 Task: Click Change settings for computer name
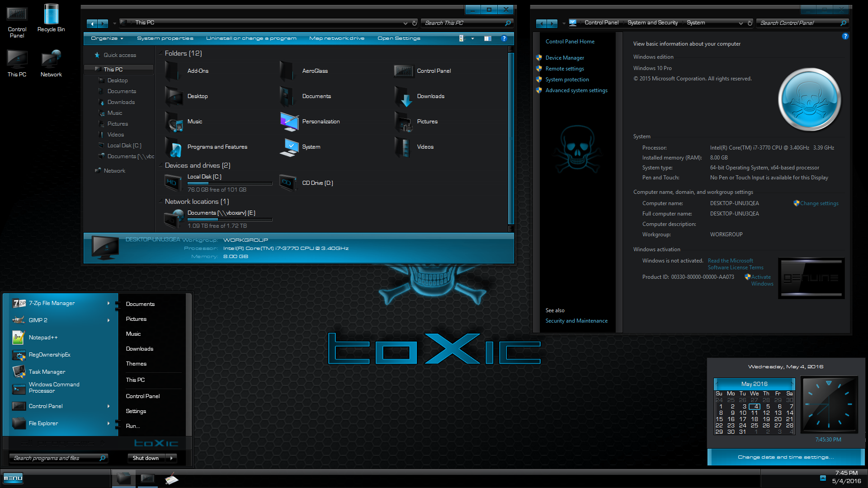click(819, 203)
